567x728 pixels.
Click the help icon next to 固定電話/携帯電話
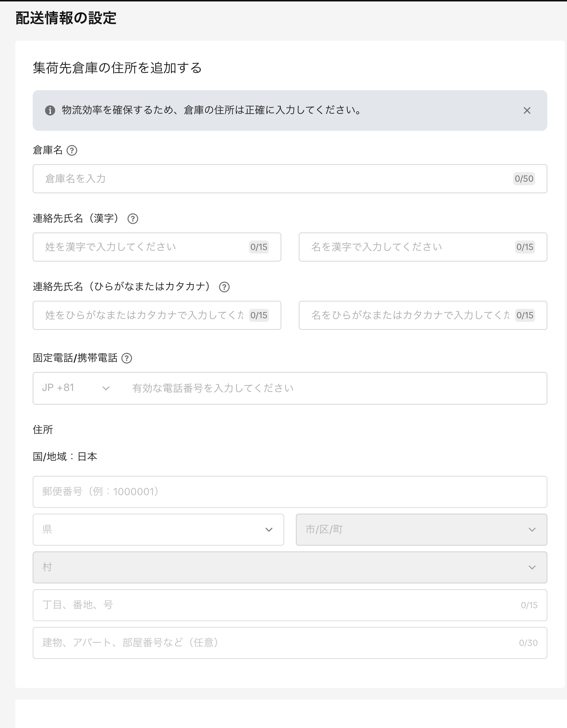(x=127, y=358)
